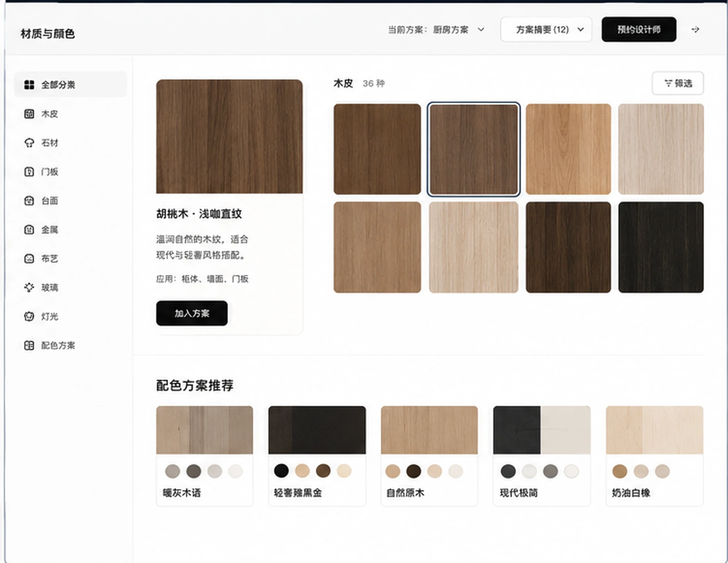Click the 玻璃 glass category icon
Image resolution: width=728 pixels, height=563 pixels.
pyautogui.click(x=29, y=287)
